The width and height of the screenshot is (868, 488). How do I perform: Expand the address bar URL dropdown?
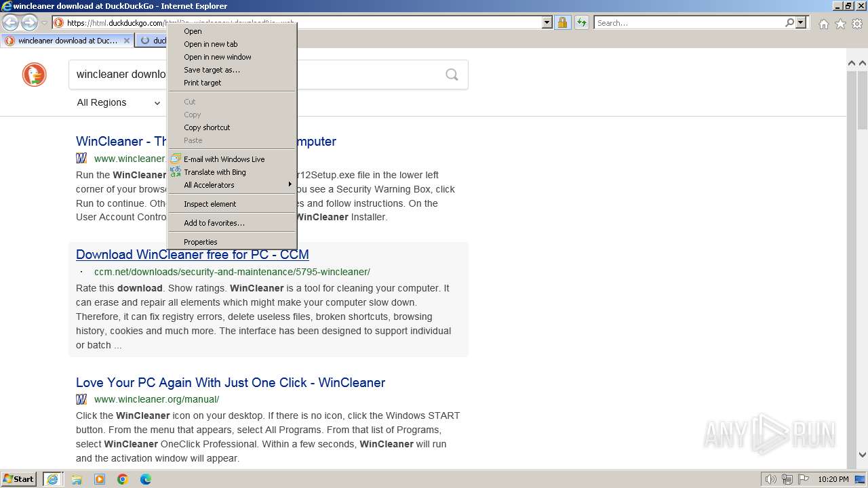point(547,23)
